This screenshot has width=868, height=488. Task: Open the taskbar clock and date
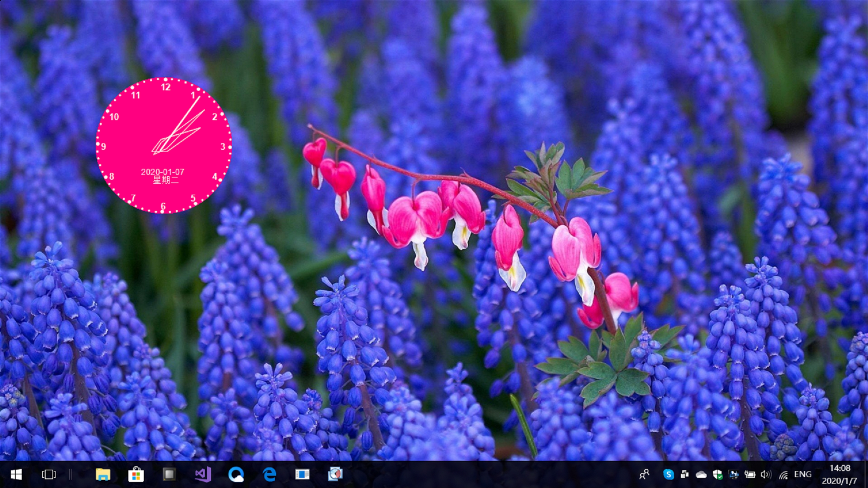click(x=839, y=474)
